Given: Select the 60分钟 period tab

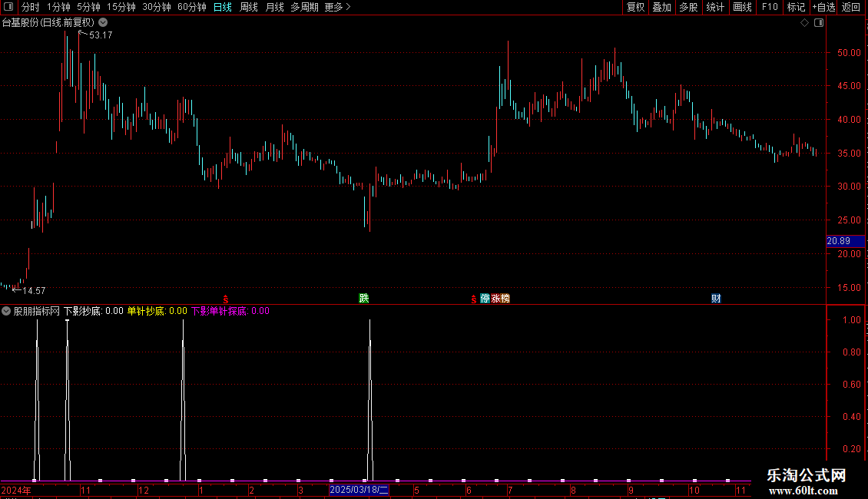Looking at the screenshot, I should click(x=192, y=7).
